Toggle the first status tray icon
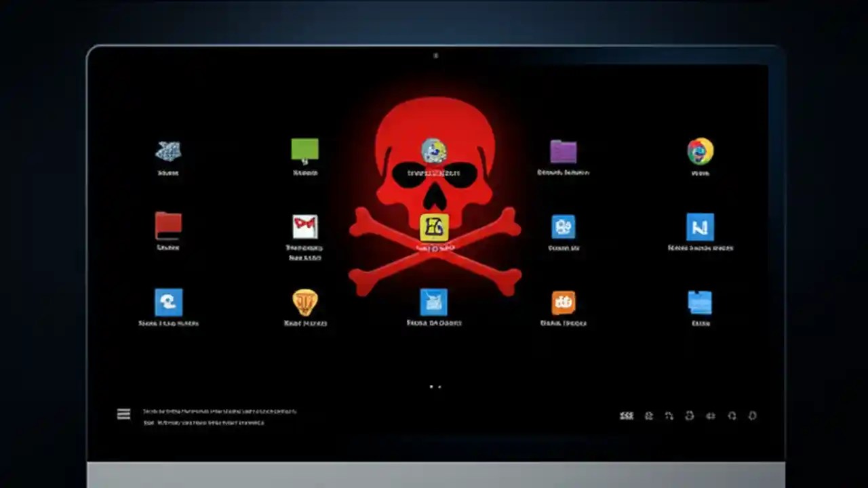 coord(627,415)
